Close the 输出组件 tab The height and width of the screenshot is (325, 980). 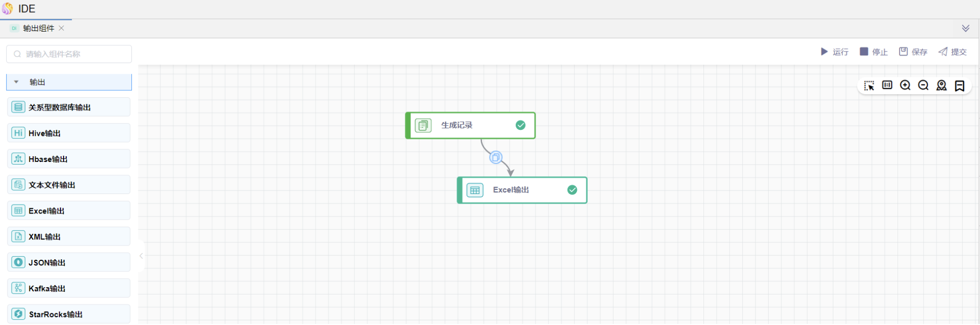tap(62, 28)
